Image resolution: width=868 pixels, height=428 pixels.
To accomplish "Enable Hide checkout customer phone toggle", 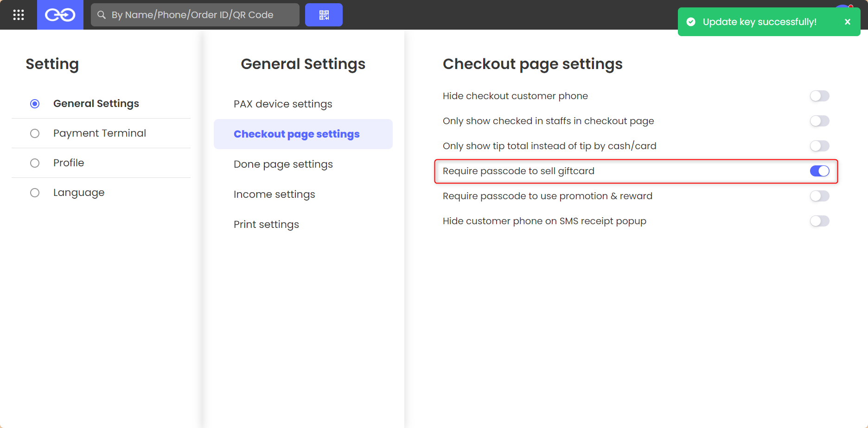I will coord(819,96).
